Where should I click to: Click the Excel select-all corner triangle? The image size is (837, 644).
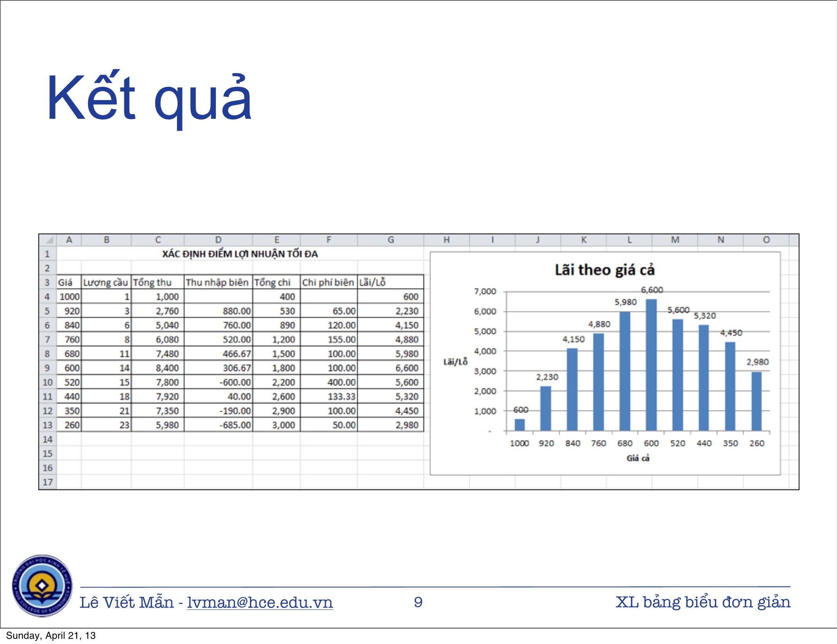[48, 240]
